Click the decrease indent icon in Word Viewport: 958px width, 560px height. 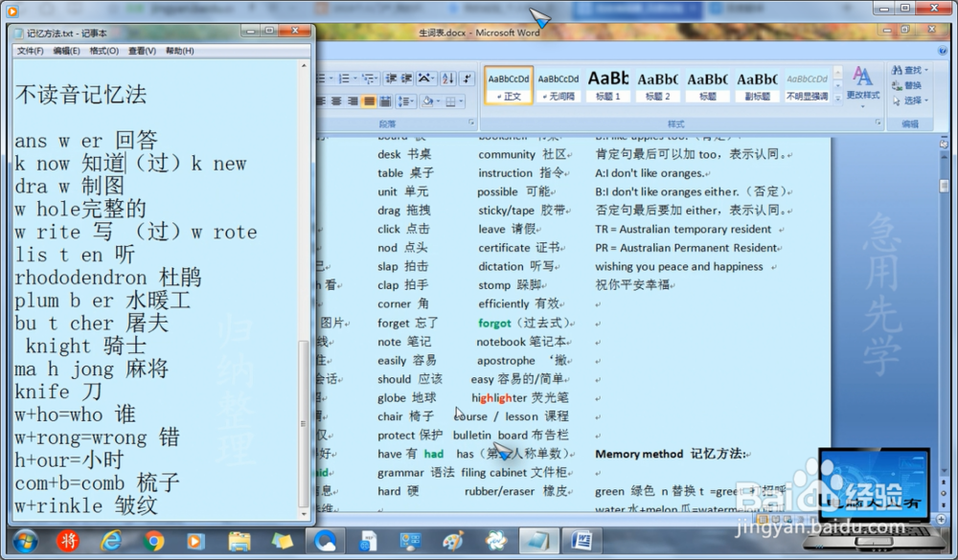[x=391, y=78]
